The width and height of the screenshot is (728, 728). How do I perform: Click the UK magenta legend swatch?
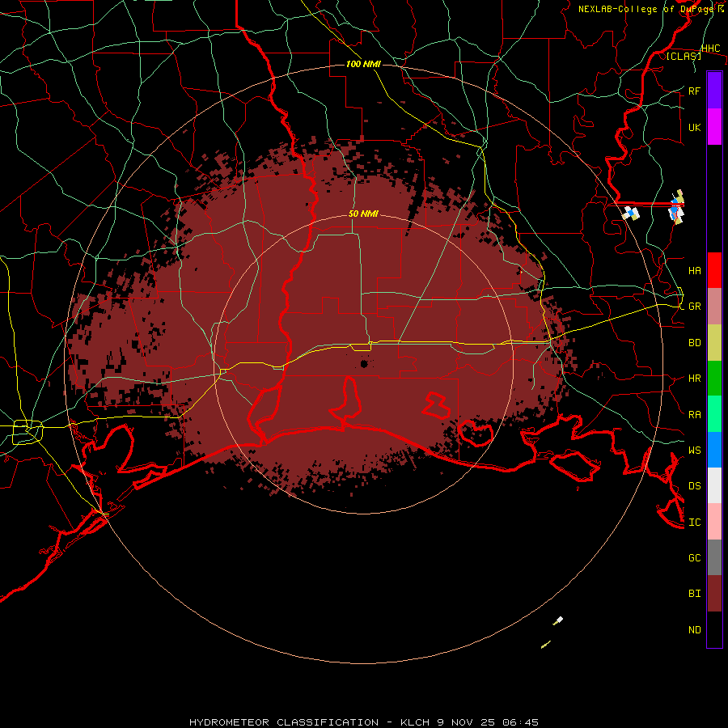714,127
